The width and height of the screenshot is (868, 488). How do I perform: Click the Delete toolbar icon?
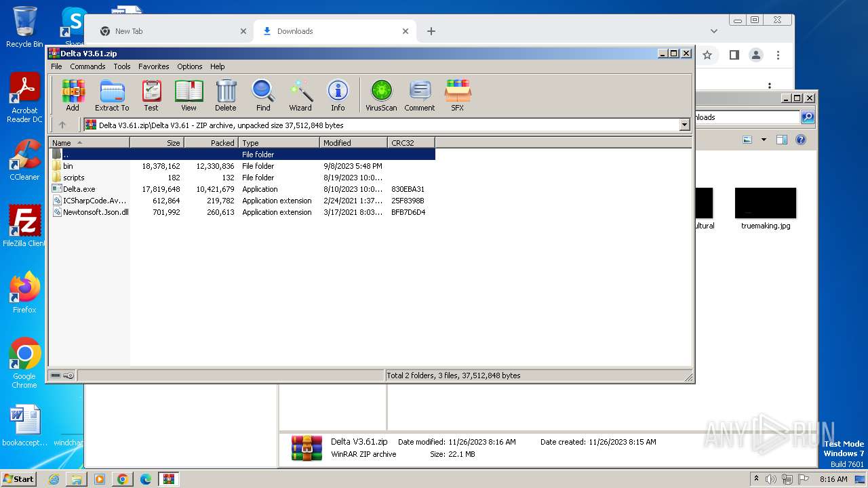pos(226,95)
